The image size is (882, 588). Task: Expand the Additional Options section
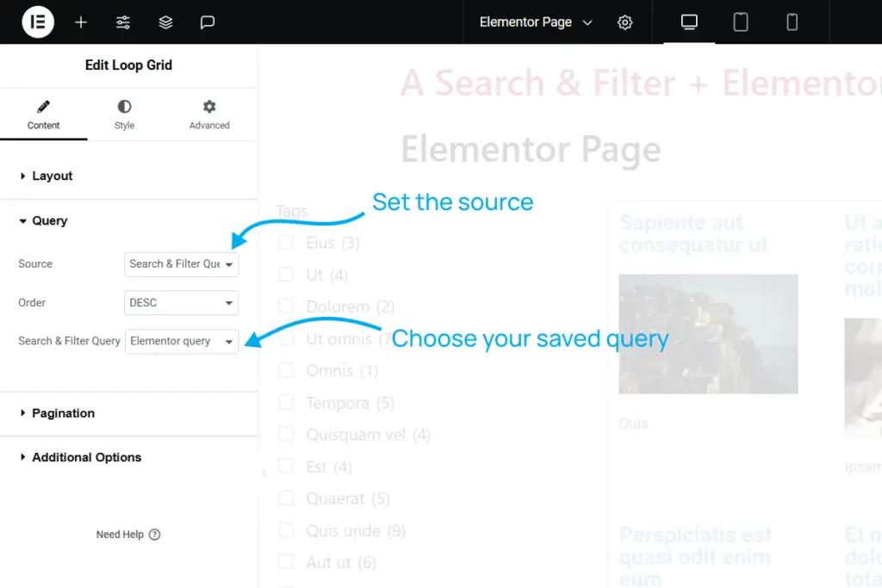(x=128, y=458)
